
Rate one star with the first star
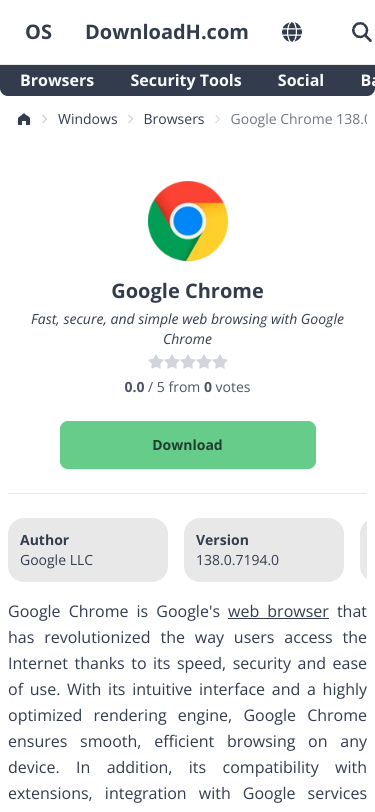[156, 361]
